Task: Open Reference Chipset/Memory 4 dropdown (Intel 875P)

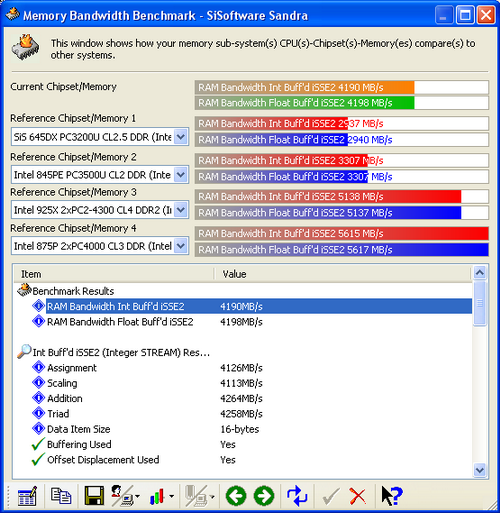Action: point(181,246)
